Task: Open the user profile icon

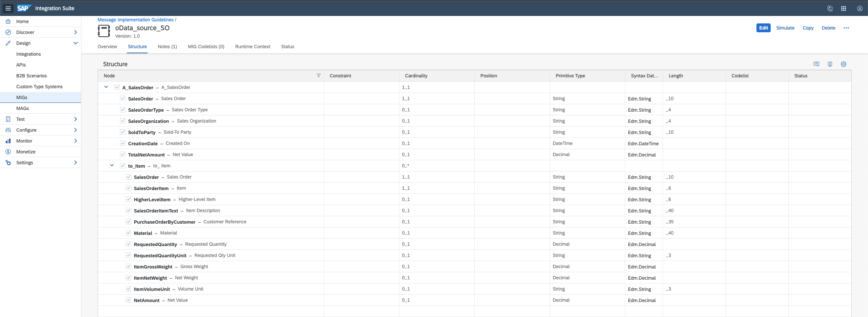Action: 860,8
